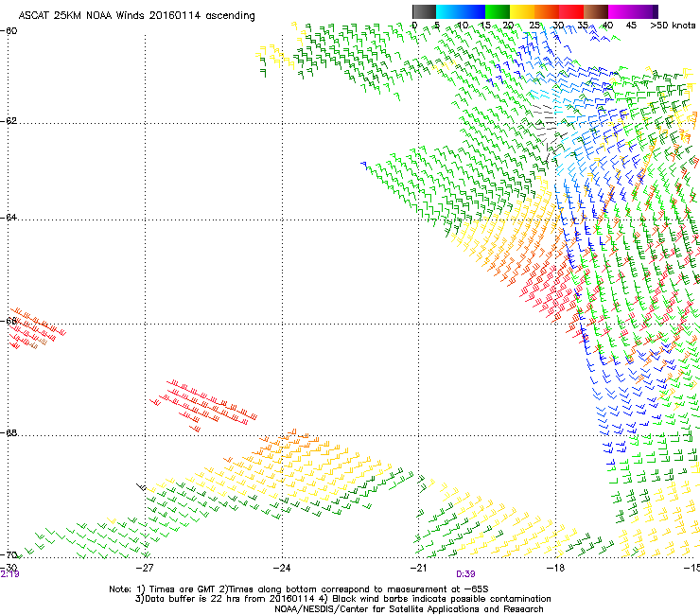Click the '10' legend scale number

tap(463, 26)
